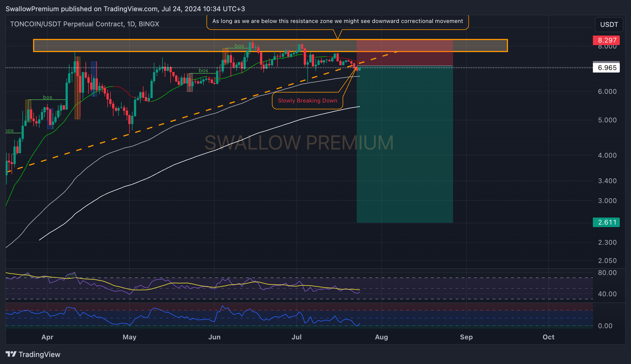631x364 pixels.
Task: Click the Oct label on time axis
Action: point(549,337)
